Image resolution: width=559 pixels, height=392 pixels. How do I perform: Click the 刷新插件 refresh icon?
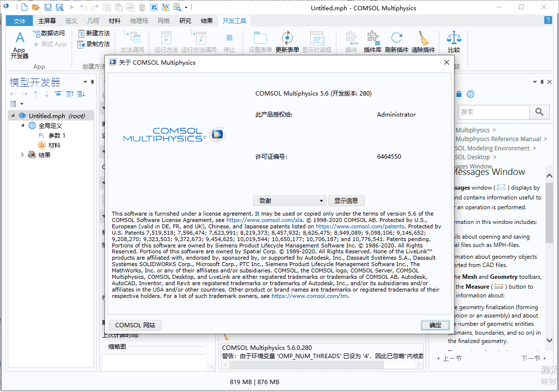point(396,42)
